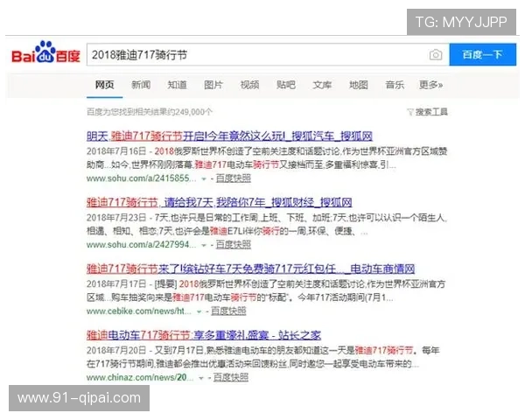Click the funnel icon beside 搜索工具

(410, 112)
